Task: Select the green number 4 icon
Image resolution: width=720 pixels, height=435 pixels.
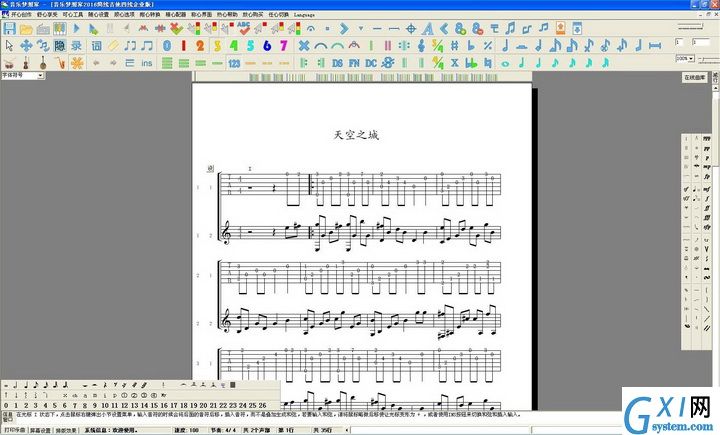Action: pos(234,45)
